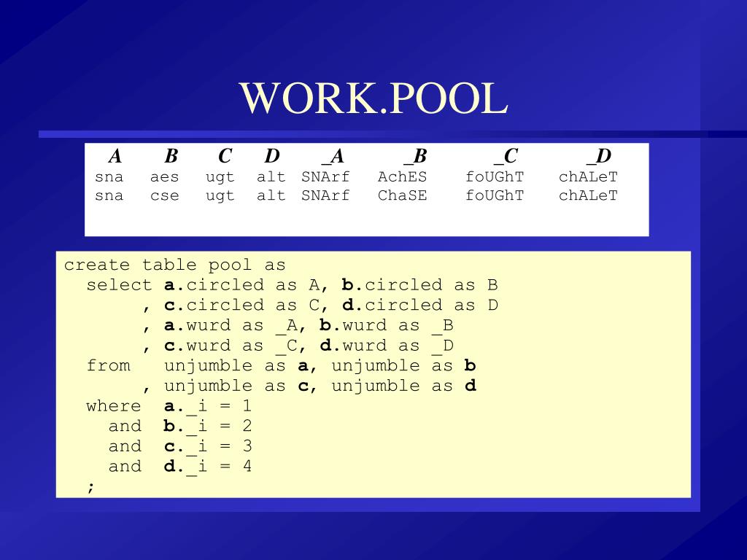Screen dimensions: 747x560
Task: Click ugt in the AchES row
Action: pyautogui.click(x=220, y=178)
